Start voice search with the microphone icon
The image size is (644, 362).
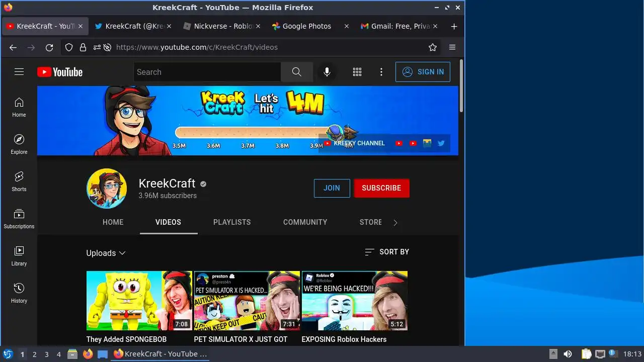[327, 72]
